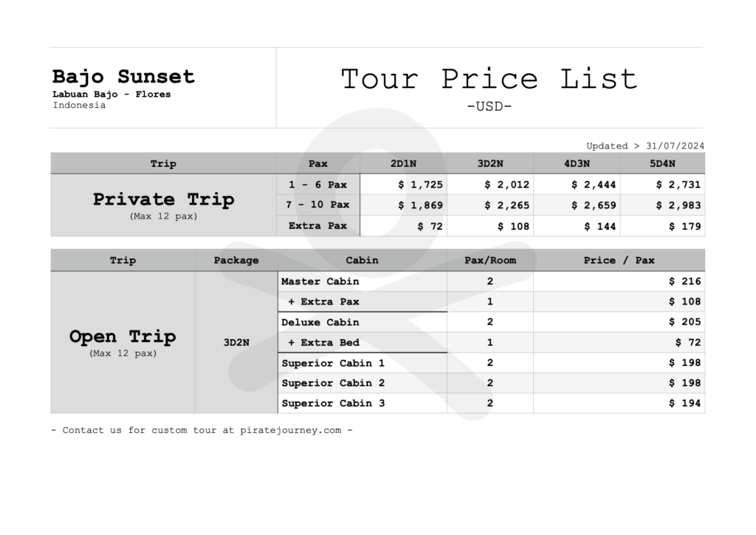756x535 pixels.
Task: Click the Tour Price List heading
Action: (489, 78)
